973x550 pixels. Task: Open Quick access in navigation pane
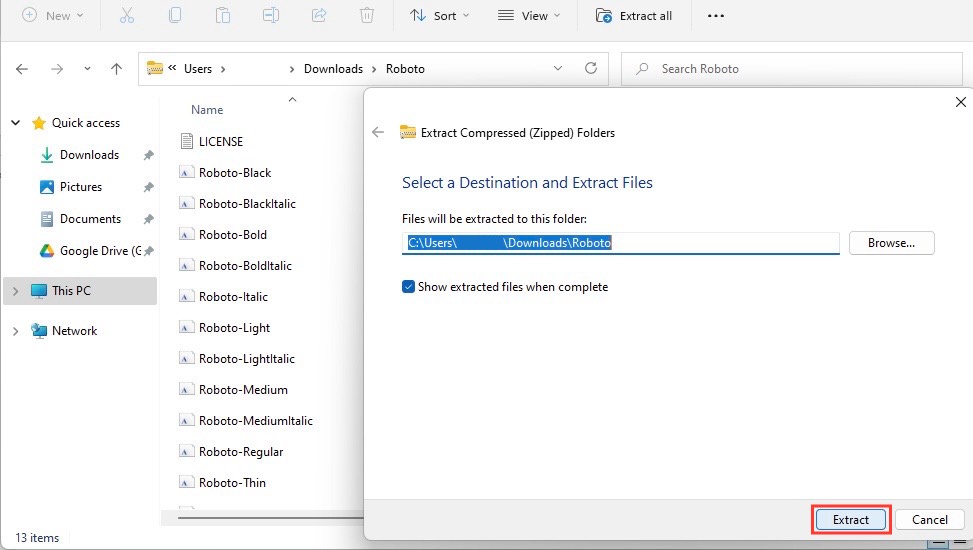(x=86, y=123)
